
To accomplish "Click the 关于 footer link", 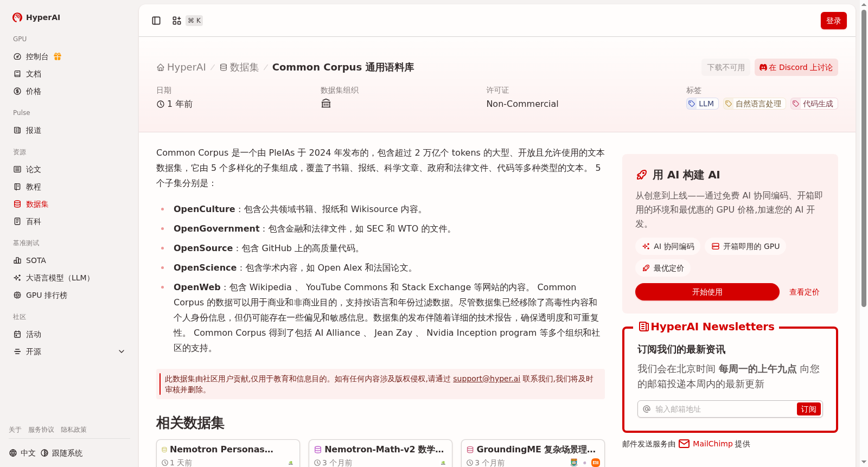I will (15, 430).
